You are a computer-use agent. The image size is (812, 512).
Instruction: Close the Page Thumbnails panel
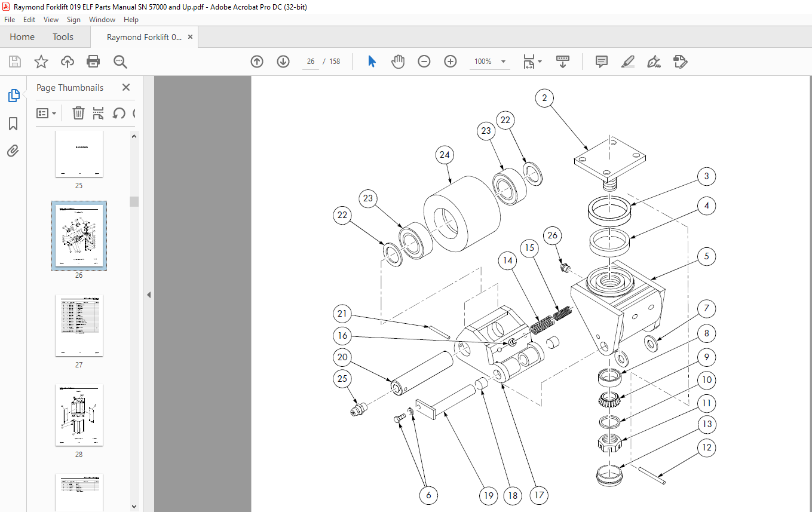pyautogui.click(x=126, y=87)
